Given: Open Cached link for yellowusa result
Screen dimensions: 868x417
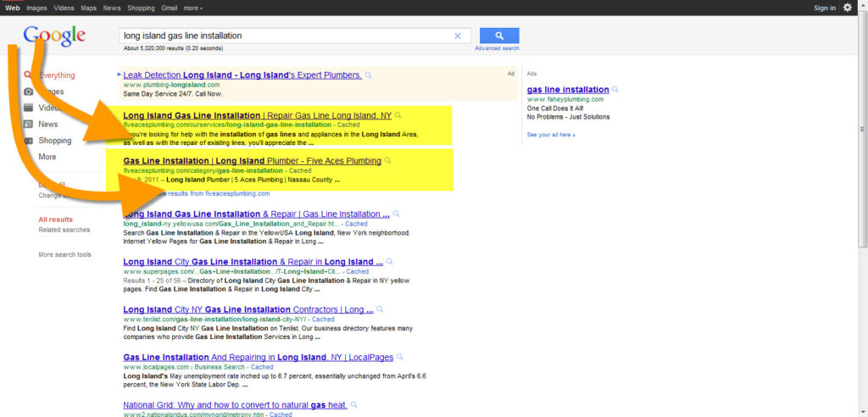Looking at the screenshot, I should pos(356,225).
